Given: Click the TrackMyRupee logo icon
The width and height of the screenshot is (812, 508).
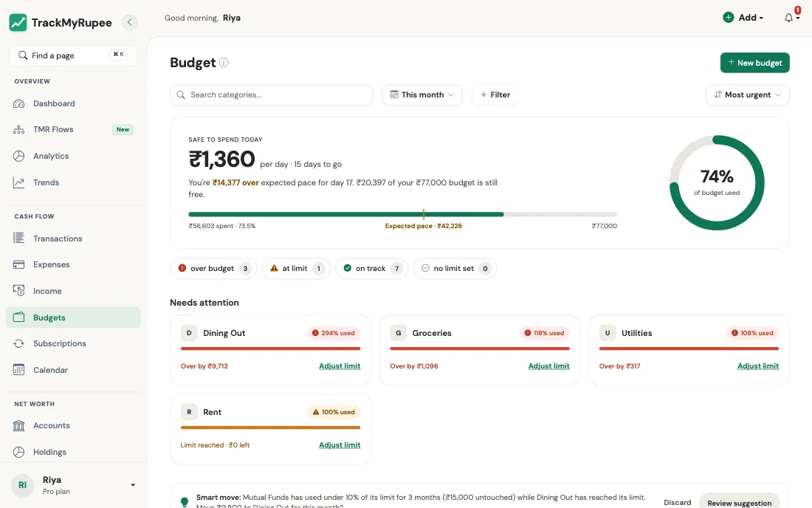Looking at the screenshot, I should 18,23.
